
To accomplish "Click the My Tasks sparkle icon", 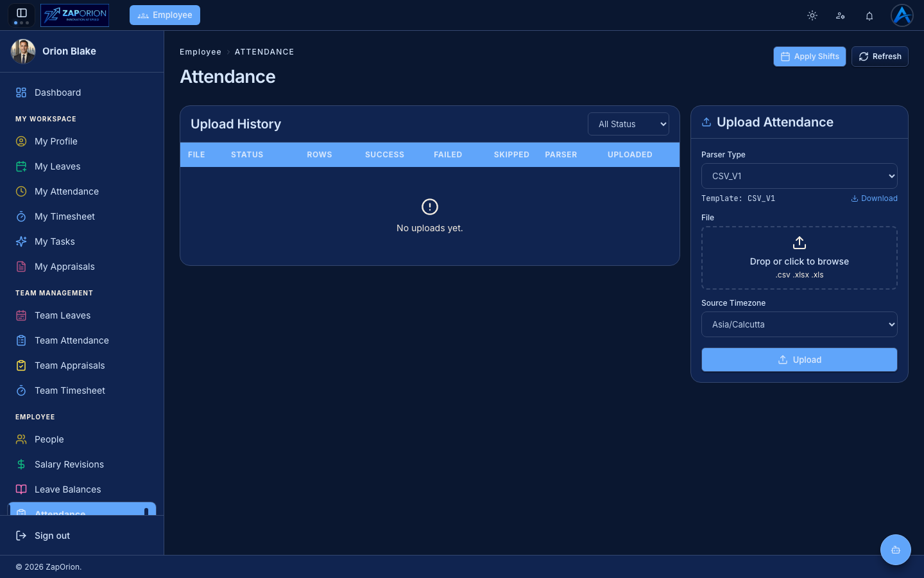I will [21, 241].
